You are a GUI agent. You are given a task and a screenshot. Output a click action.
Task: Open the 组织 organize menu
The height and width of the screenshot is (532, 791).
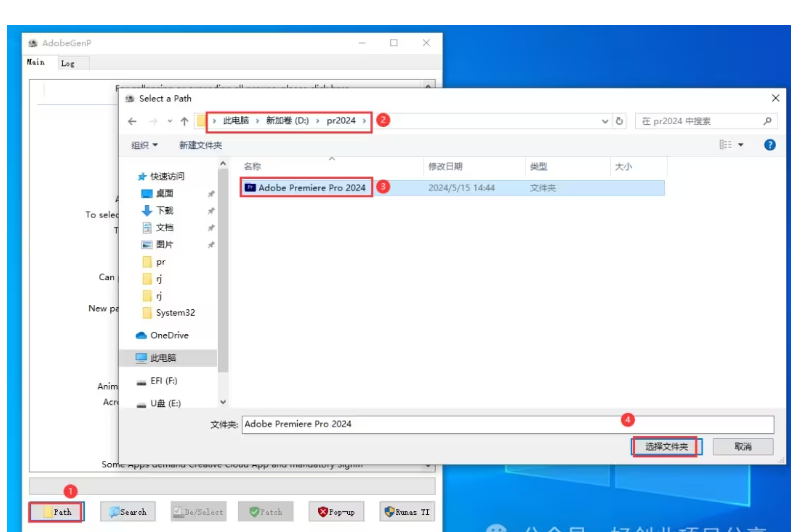click(x=144, y=145)
